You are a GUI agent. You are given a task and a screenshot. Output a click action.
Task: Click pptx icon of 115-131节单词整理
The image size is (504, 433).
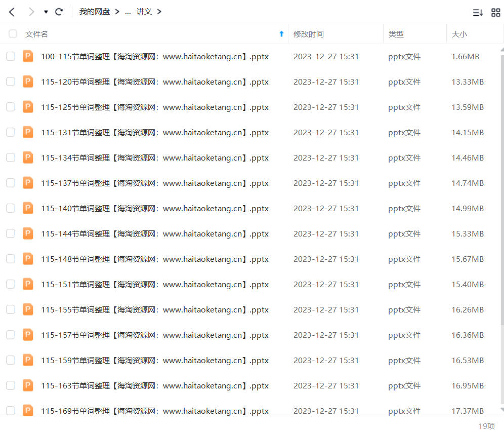coord(28,132)
